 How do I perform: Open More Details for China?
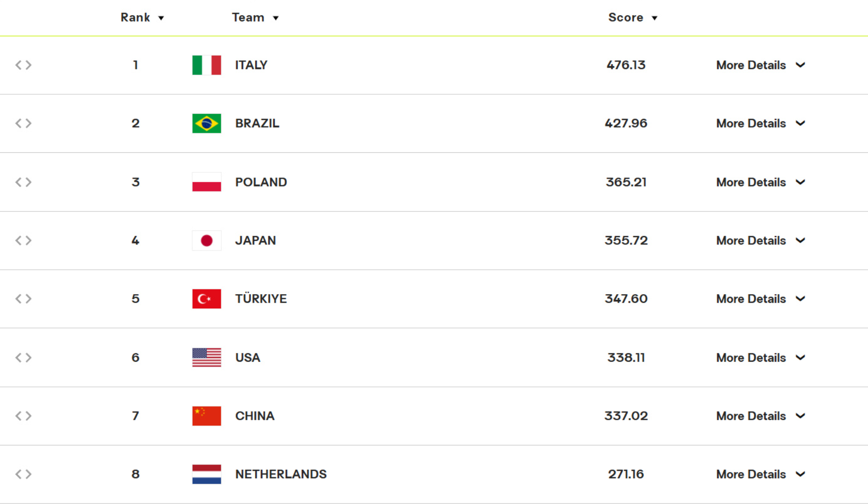pos(760,416)
